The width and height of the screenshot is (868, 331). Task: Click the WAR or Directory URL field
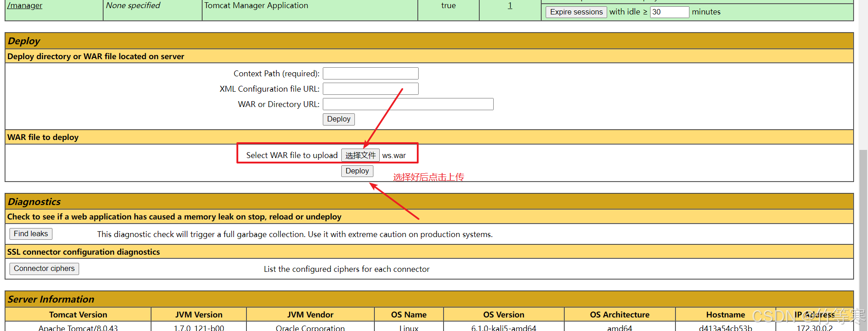408,104
